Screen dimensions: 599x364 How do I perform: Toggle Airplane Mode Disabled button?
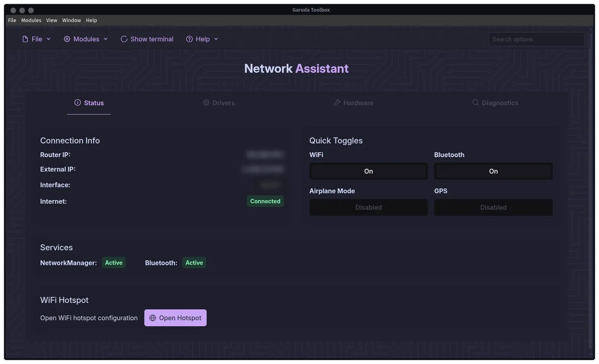(x=369, y=207)
